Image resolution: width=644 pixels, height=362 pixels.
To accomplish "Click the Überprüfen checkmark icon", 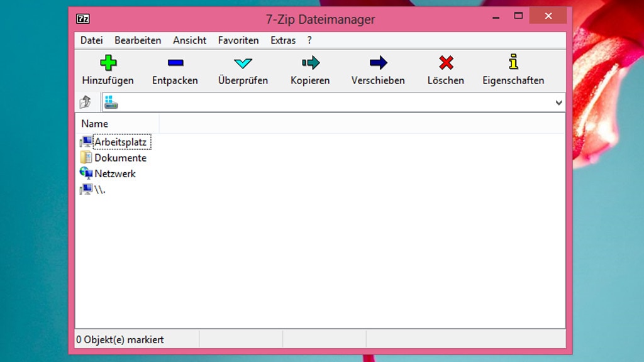I will point(243,63).
